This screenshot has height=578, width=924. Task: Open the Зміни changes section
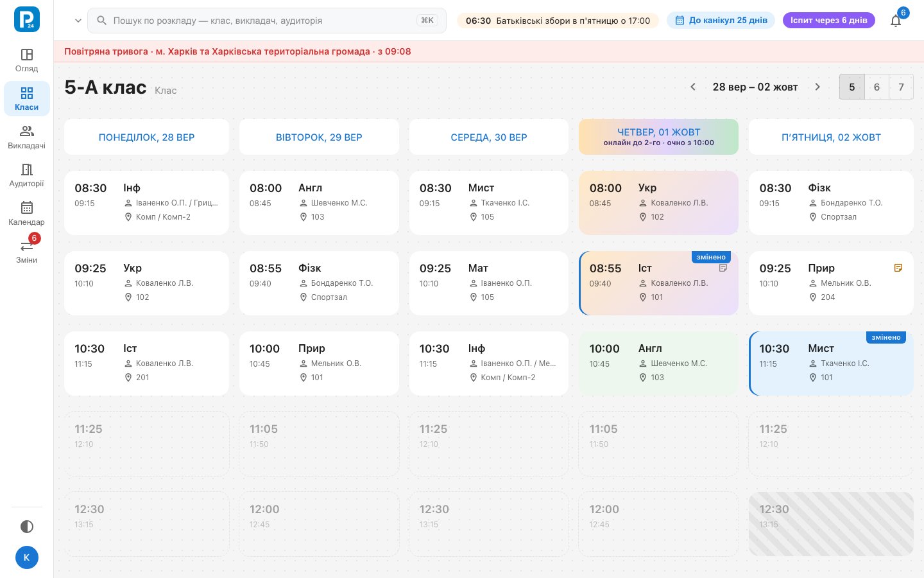click(x=27, y=252)
